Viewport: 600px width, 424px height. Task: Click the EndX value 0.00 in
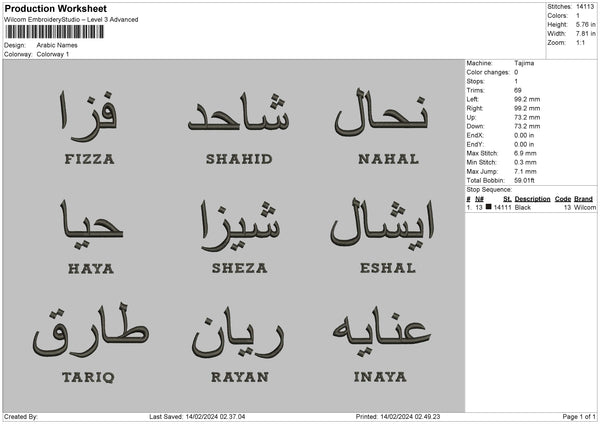(524, 135)
